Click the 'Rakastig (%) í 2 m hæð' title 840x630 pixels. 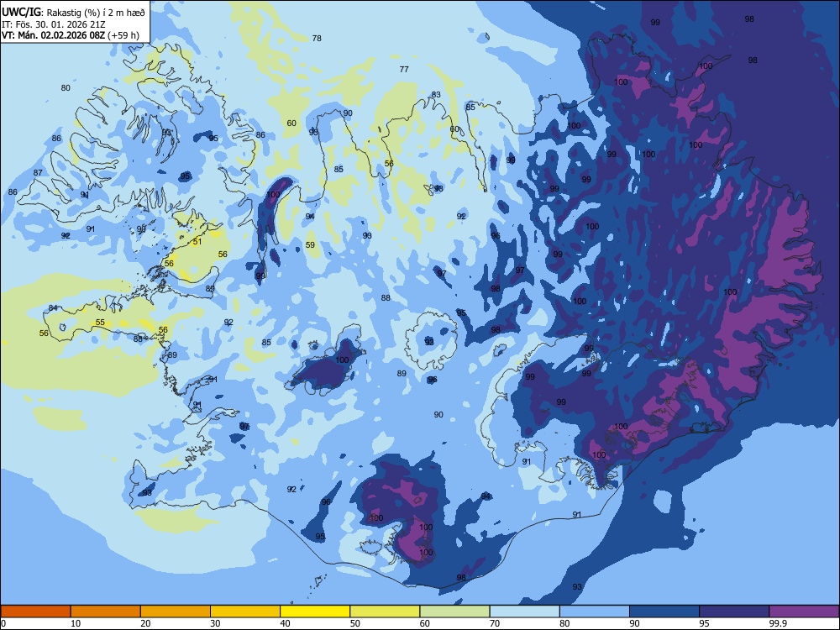click(96, 13)
